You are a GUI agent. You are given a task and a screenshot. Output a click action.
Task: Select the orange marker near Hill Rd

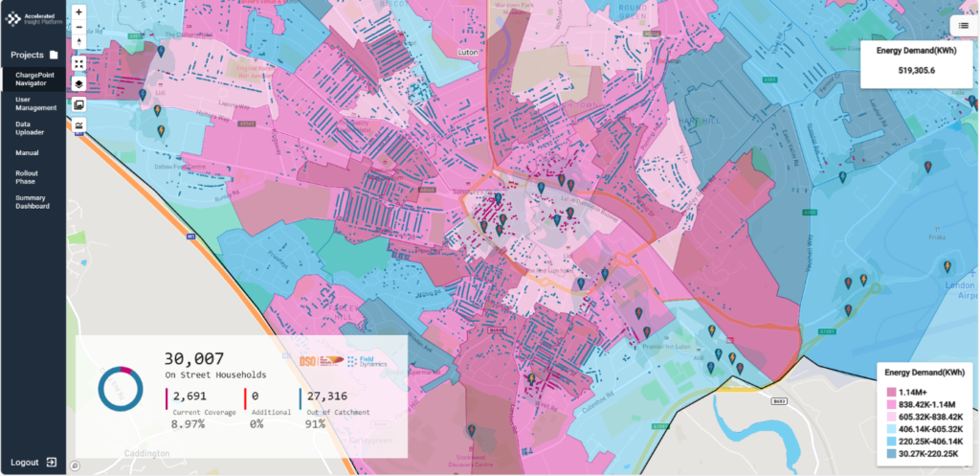click(x=531, y=379)
